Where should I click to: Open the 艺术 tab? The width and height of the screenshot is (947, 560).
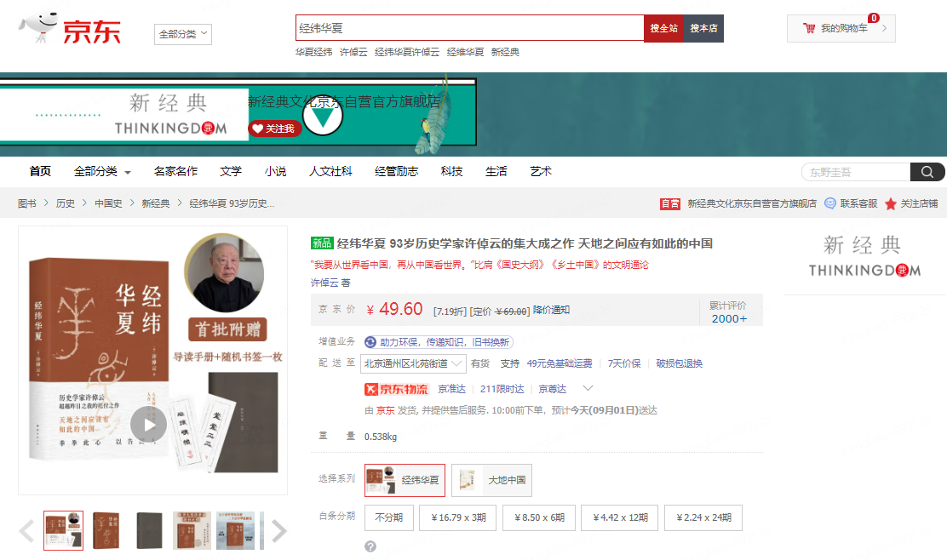[541, 171]
